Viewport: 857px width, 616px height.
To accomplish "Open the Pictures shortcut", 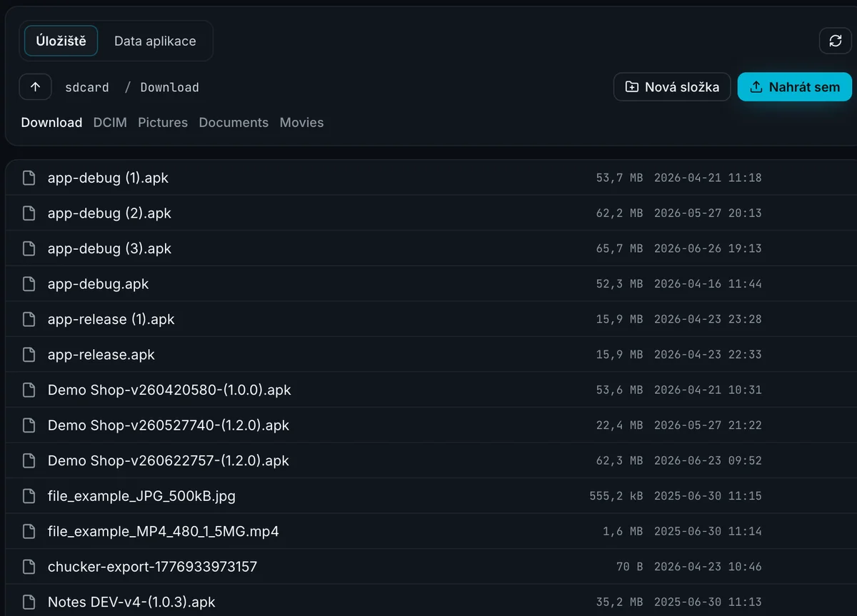I will [163, 123].
